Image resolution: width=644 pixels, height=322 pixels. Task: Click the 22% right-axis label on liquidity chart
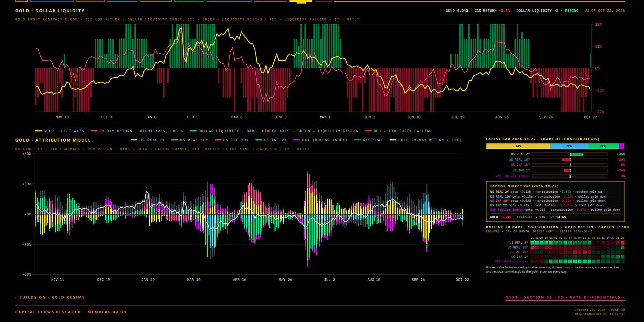[x=598, y=24]
